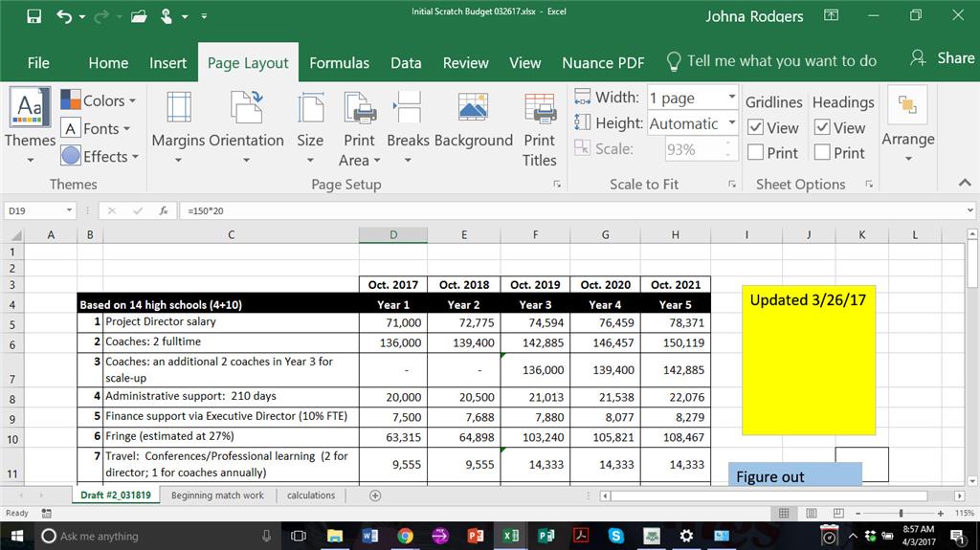Click the formula bar input showing =150*20
Image resolution: width=980 pixels, height=550 pixels.
point(572,210)
